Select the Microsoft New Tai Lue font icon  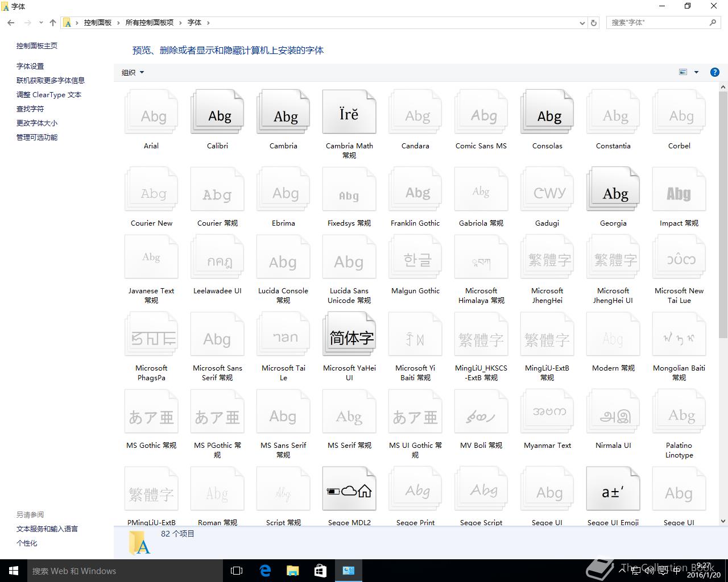pyautogui.click(x=679, y=257)
